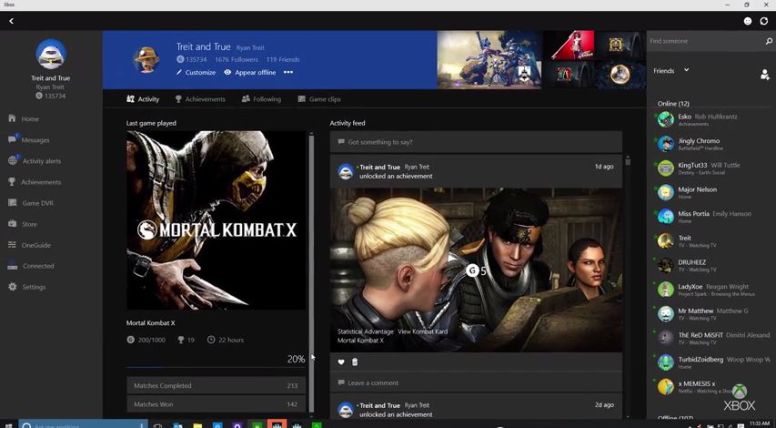The width and height of the screenshot is (776, 428).
Task: Open friend Treit in the list
Action: click(711, 240)
